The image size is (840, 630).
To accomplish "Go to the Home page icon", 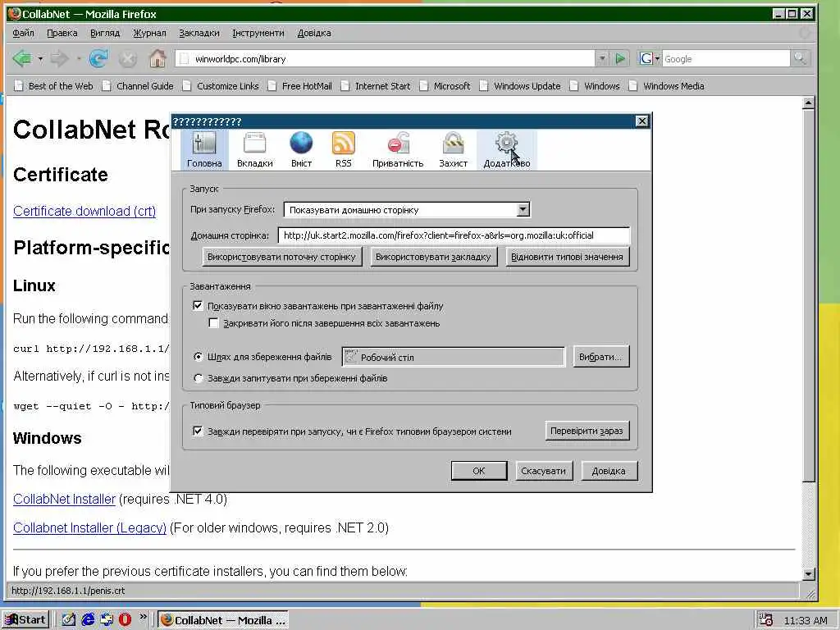I will click(x=157, y=58).
